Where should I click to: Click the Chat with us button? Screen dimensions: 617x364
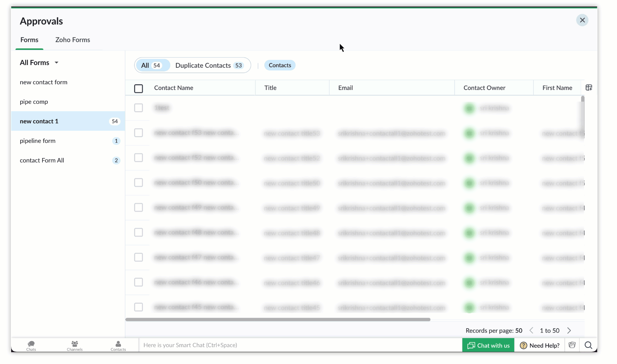[488, 345]
